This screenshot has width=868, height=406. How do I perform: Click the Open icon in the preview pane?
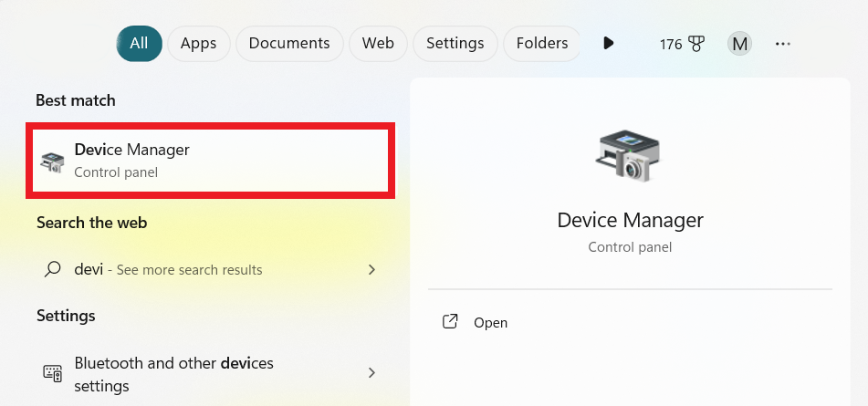point(450,322)
